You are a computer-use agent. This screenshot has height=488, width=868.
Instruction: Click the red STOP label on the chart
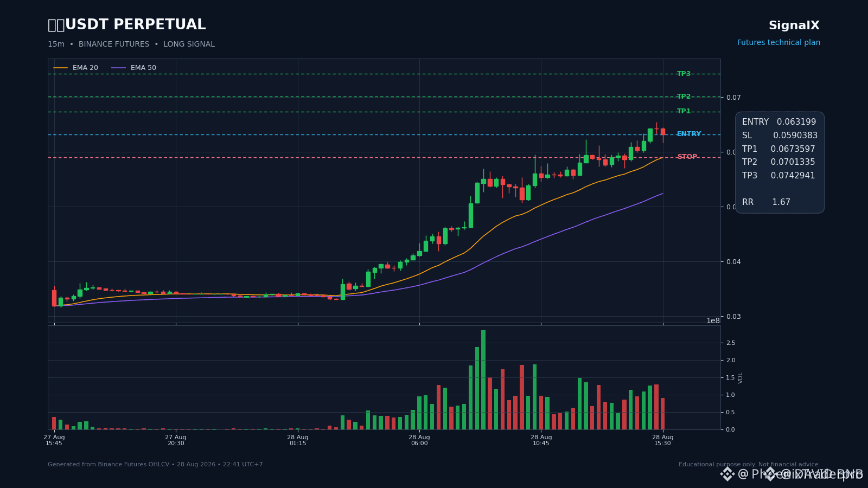click(687, 157)
